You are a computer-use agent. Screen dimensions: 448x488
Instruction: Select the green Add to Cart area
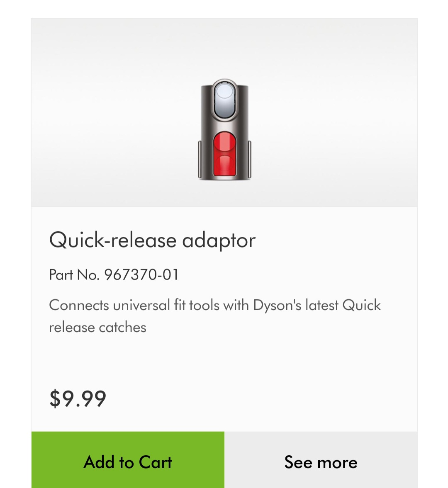[x=127, y=461]
